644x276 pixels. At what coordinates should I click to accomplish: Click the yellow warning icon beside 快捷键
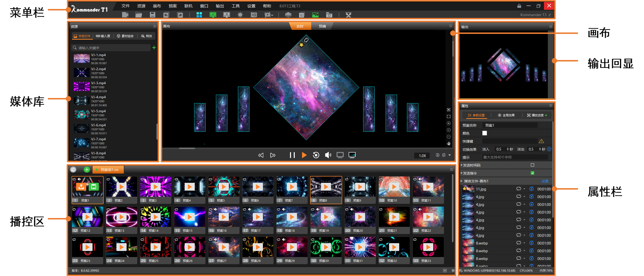tap(541, 141)
